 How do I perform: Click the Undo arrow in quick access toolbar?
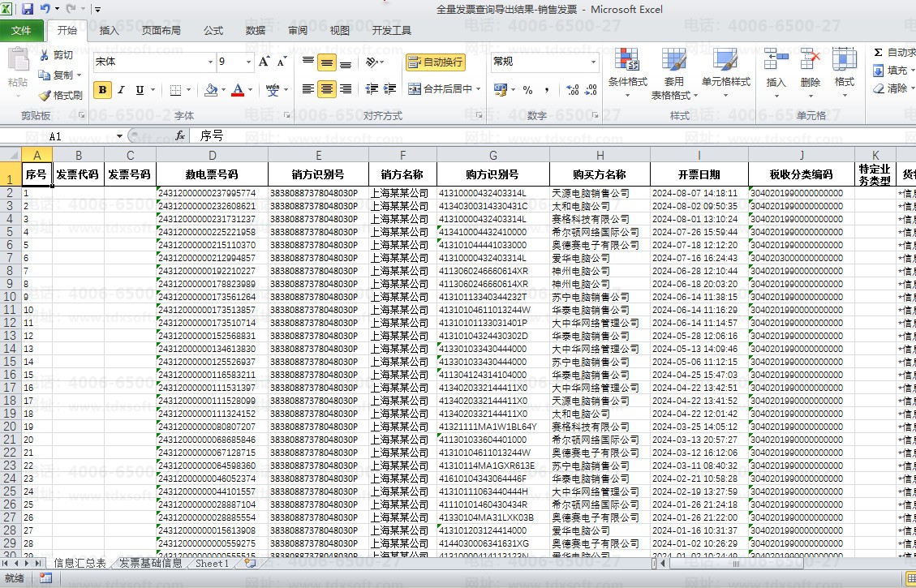[x=45, y=9]
